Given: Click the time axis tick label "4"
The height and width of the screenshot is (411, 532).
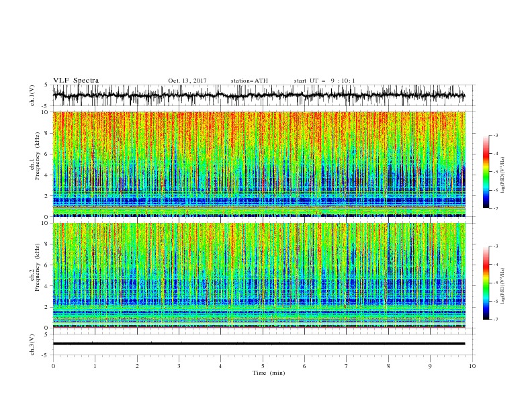Looking at the screenshot, I should click(x=220, y=366).
